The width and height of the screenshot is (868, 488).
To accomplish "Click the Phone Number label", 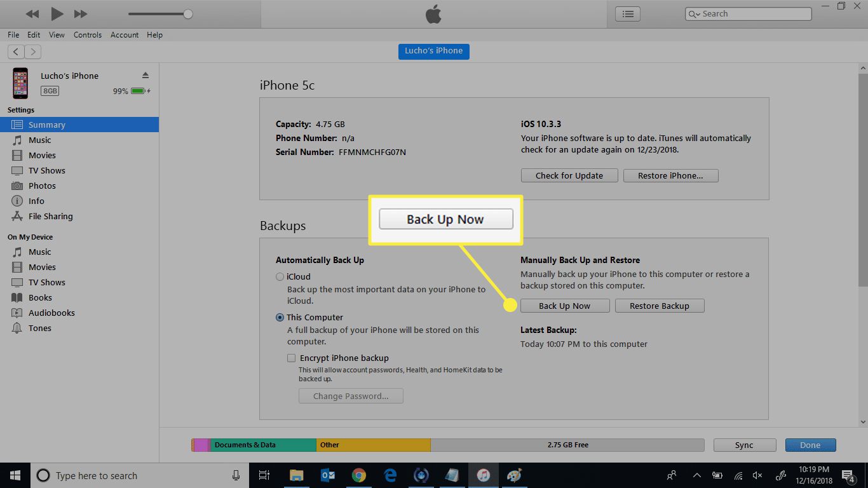I will [306, 138].
